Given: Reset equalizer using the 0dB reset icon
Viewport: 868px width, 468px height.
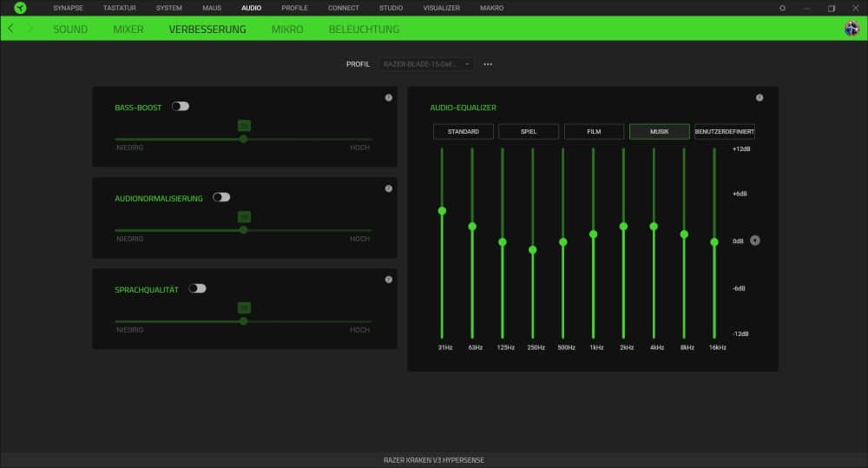Looking at the screenshot, I should coord(754,241).
